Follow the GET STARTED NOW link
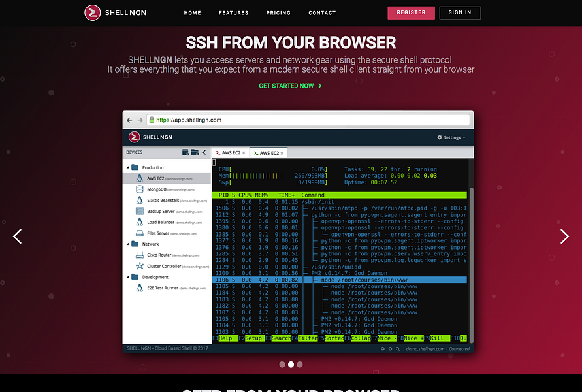Screen dimensions: 582x392 pos(290,86)
